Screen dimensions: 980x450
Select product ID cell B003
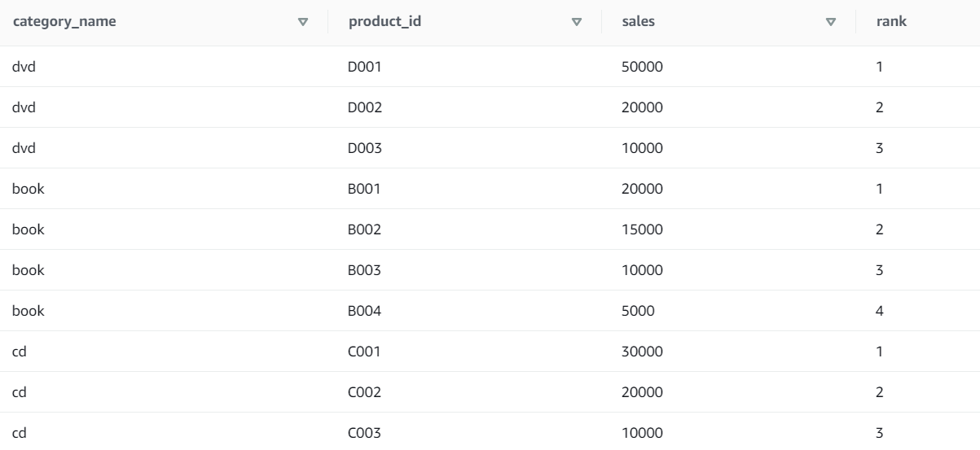coord(364,270)
